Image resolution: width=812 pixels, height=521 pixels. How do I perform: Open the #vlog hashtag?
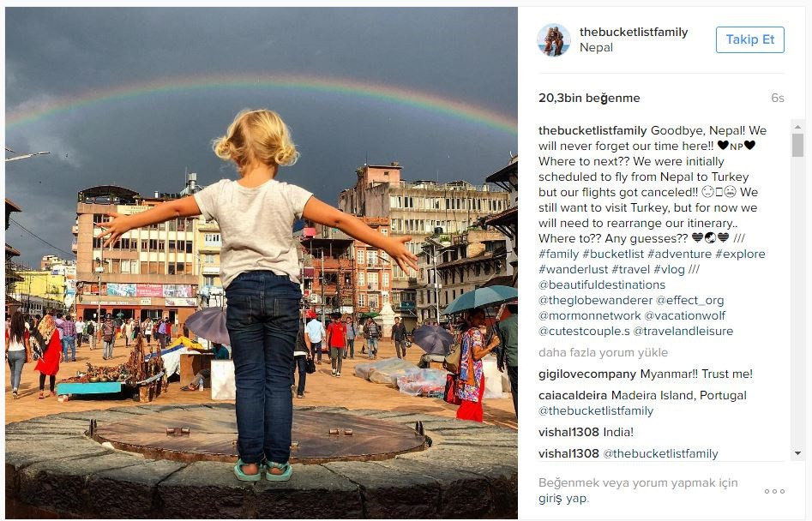coord(669,270)
